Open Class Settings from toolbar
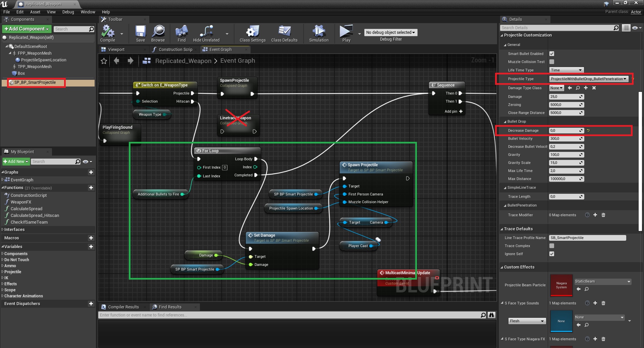This screenshot has height=348, width=644. point(252,33)
